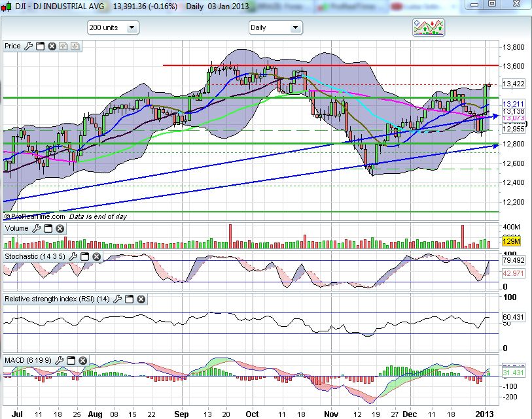Click the candlestick icon beside DJI title
Viewport: 532px width, 419px height.
(6, 7)
